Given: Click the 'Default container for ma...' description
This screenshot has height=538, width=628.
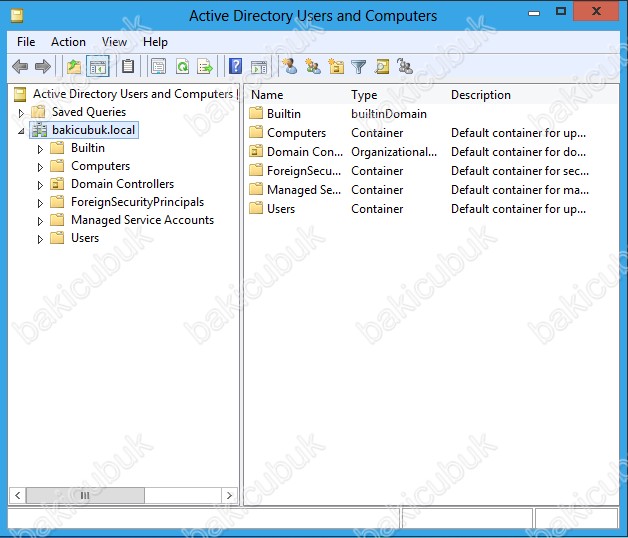Looking at the screenshot, I should 519,189.
